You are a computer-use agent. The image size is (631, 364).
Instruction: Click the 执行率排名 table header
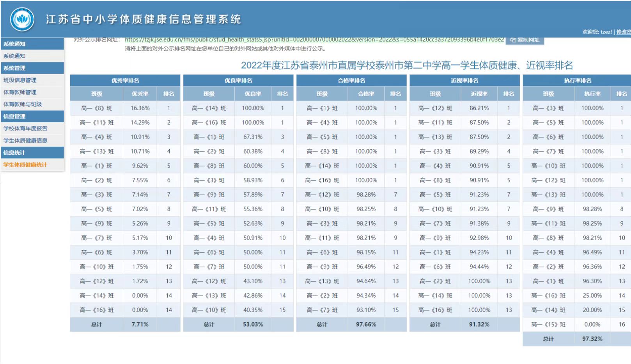pyautogui.click(x=578, y=81)
